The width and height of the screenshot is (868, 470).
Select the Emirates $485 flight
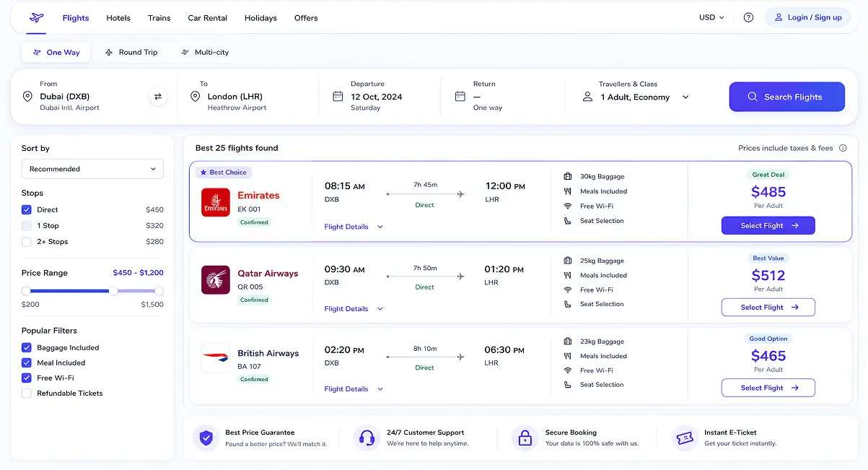(x=768, y=226)
